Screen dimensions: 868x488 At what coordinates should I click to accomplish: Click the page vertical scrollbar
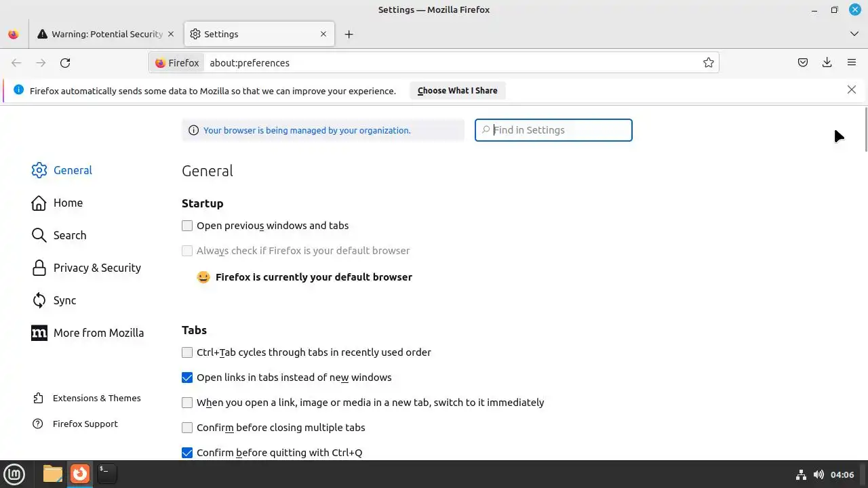[865, 129]
